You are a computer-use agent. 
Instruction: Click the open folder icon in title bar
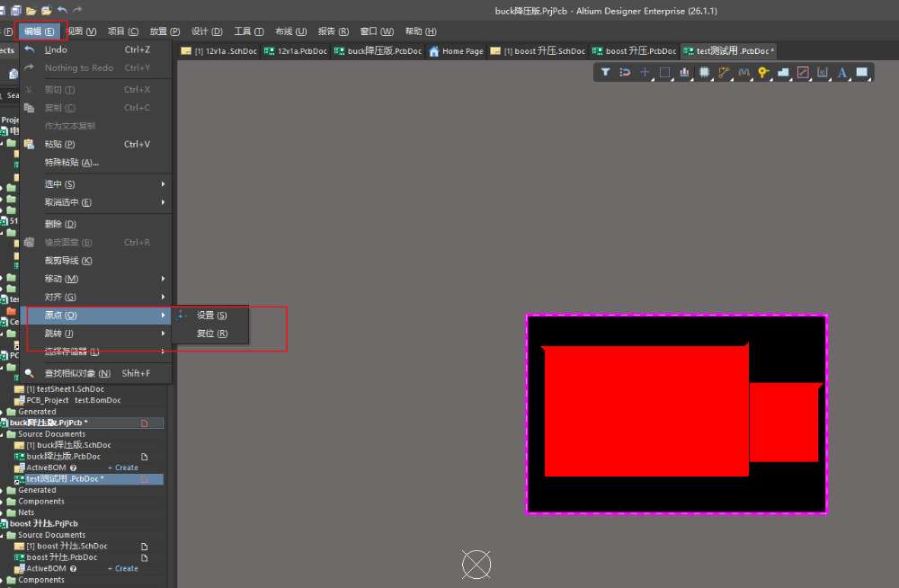[31, 10]
